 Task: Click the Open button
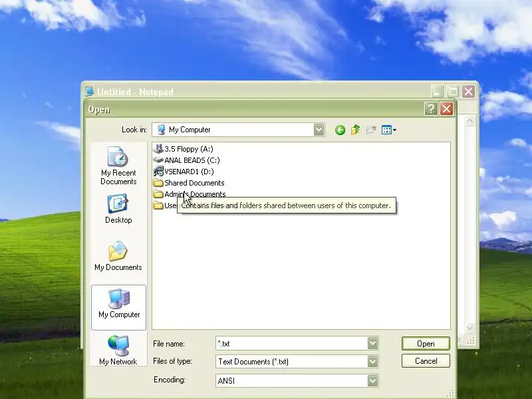426,344
